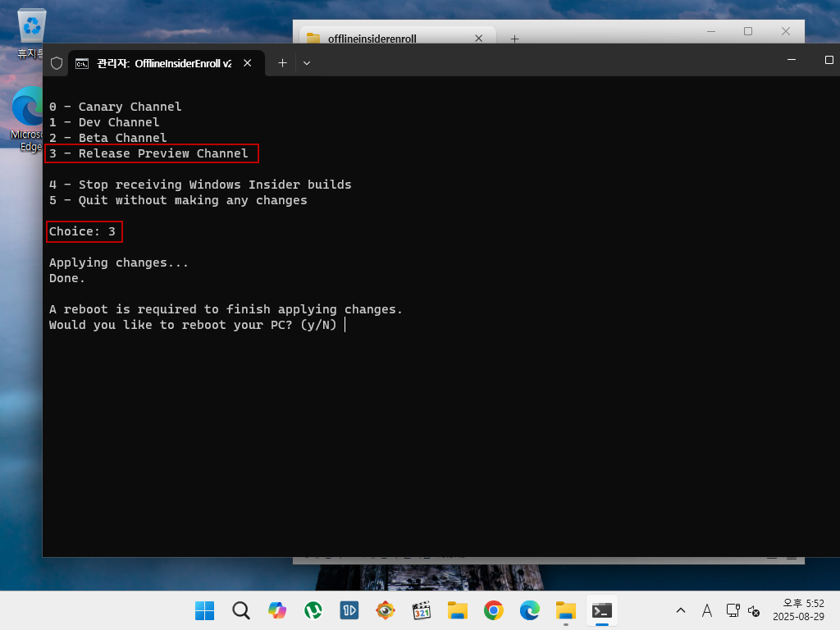
Task: Open the blue 1D app in taskbar
Action: point(349,610)
